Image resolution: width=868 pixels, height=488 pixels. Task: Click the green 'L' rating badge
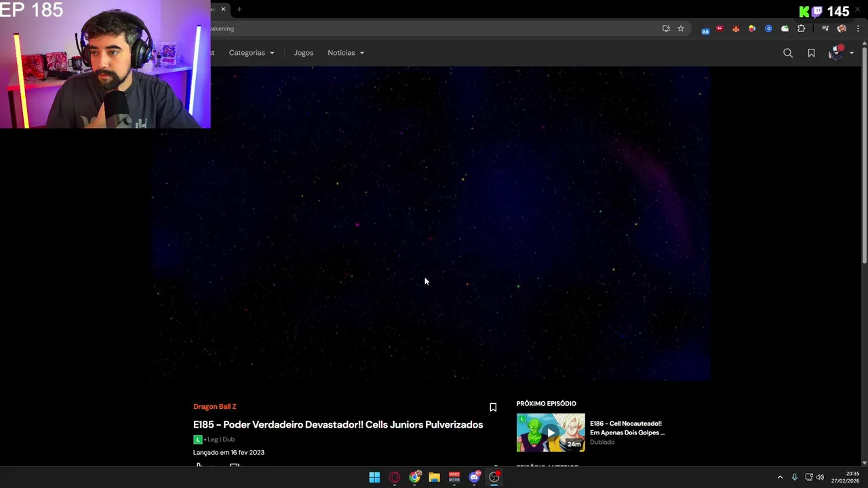click(197, 439)
